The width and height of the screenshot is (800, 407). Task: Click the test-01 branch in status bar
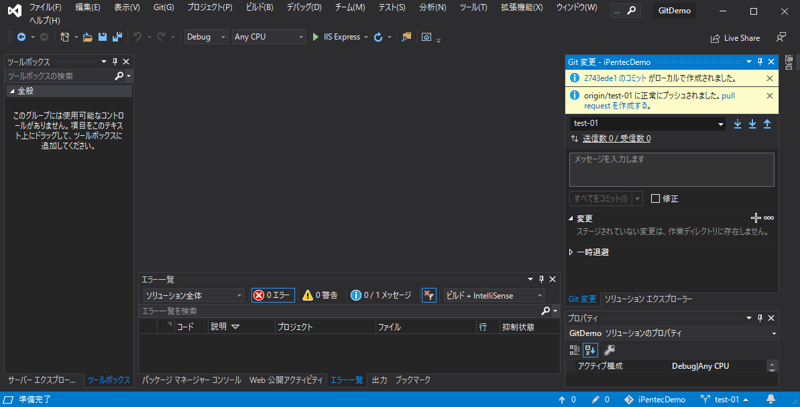pyautogui.click(x=724, y=399)
